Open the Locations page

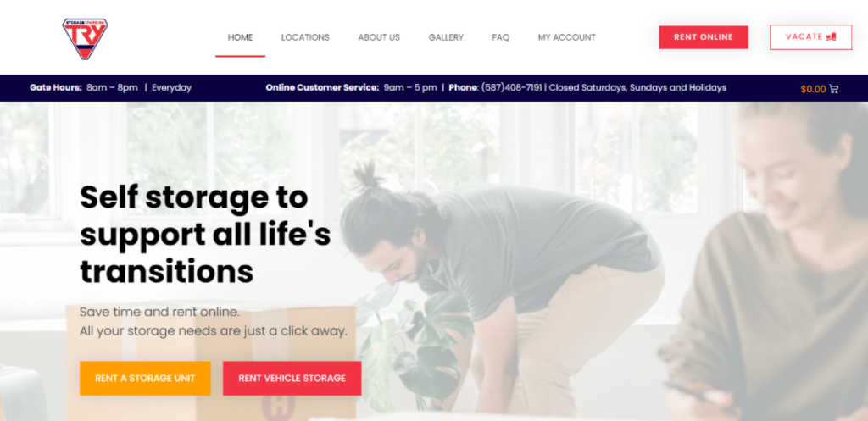(305, 37)
